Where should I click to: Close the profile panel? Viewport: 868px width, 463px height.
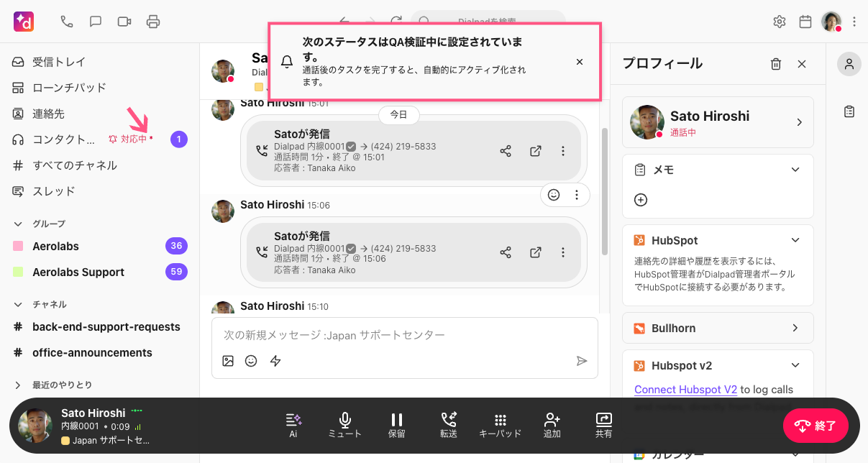pyautogui.click(x=802, y=64)
